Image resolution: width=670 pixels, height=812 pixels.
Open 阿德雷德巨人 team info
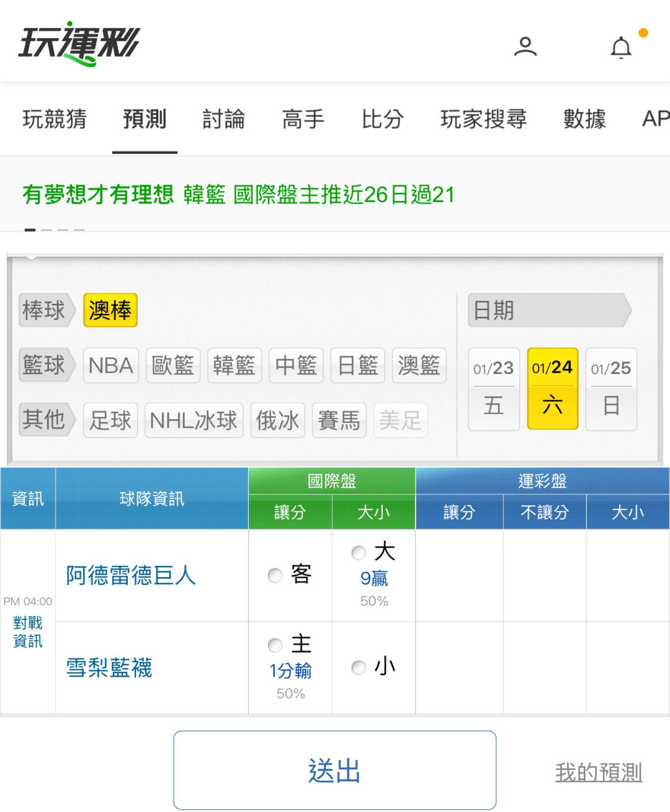click(x=131, y=576)
